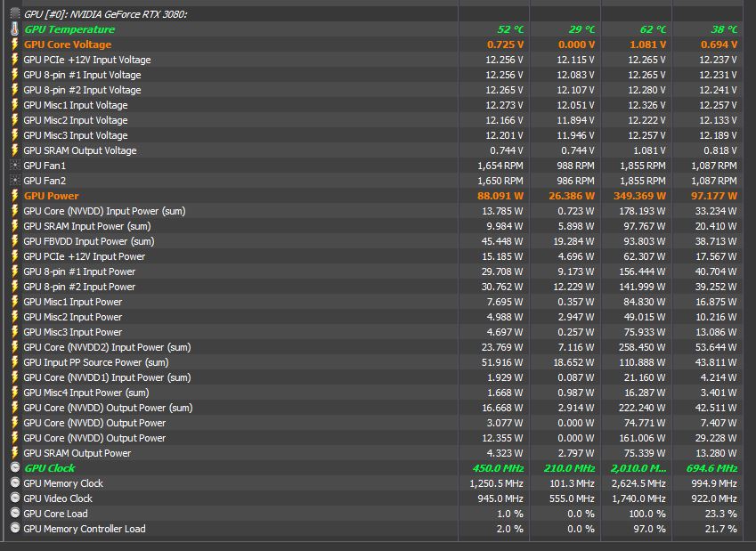Viewport: 756px width, 551px height.
Task: Click the icon beside GPU Core Load
Action: (x=15, y=514)
